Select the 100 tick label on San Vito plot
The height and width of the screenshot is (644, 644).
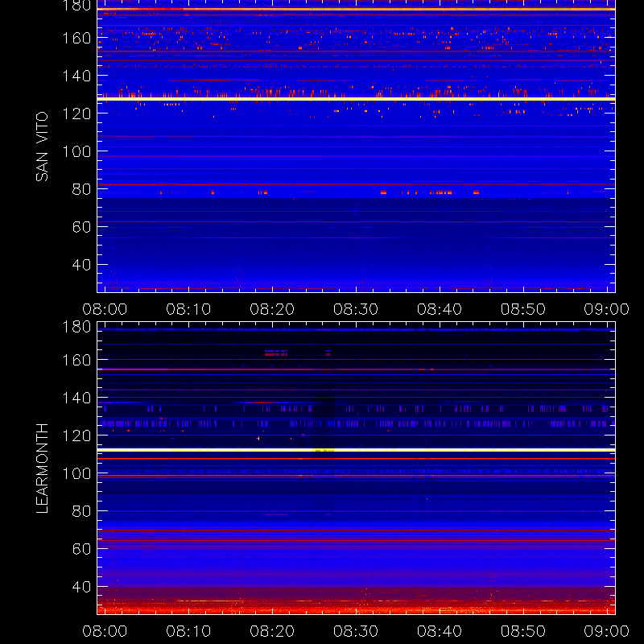pos(76,151)
